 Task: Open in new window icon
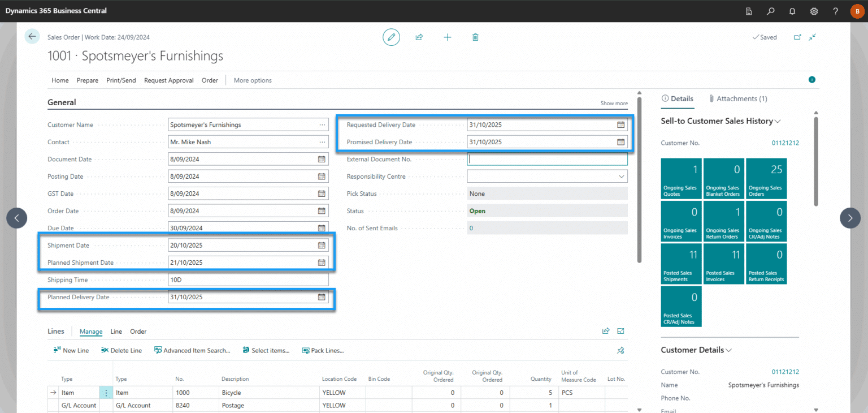coord(797,37)
